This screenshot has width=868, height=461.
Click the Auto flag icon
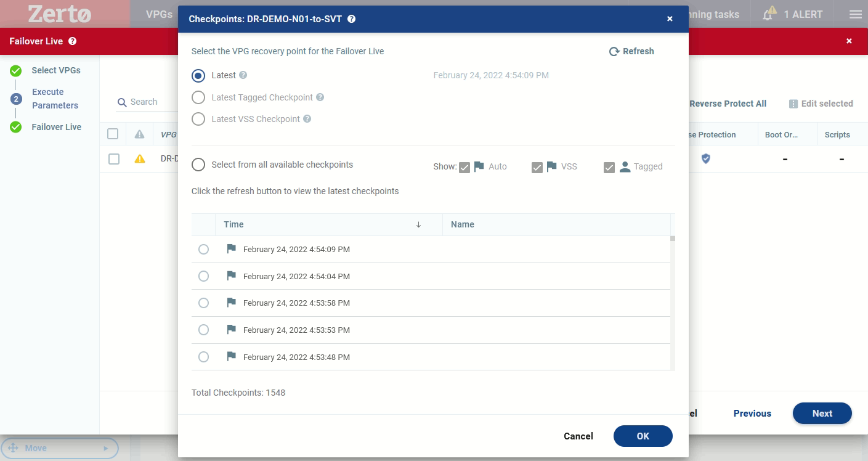479,166
